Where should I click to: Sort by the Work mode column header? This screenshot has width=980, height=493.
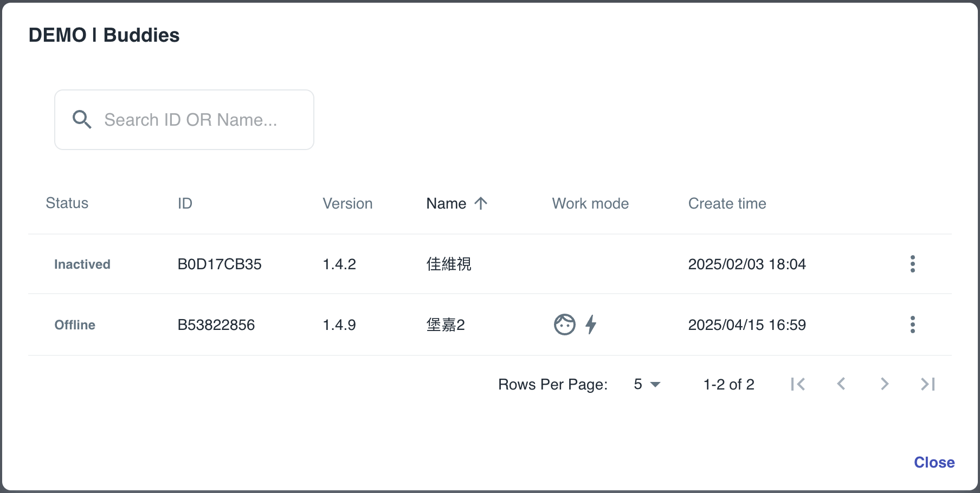click(x=590, y=203)
